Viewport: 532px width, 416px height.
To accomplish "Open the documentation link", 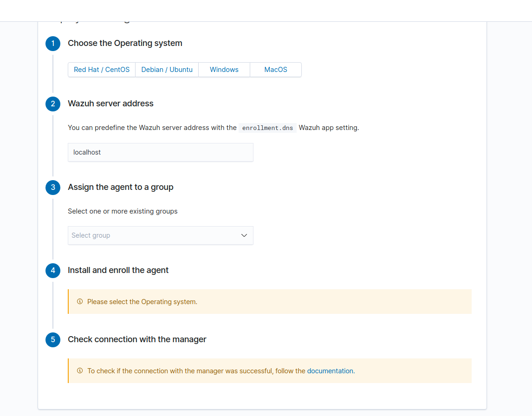I will tap(330, 370).
